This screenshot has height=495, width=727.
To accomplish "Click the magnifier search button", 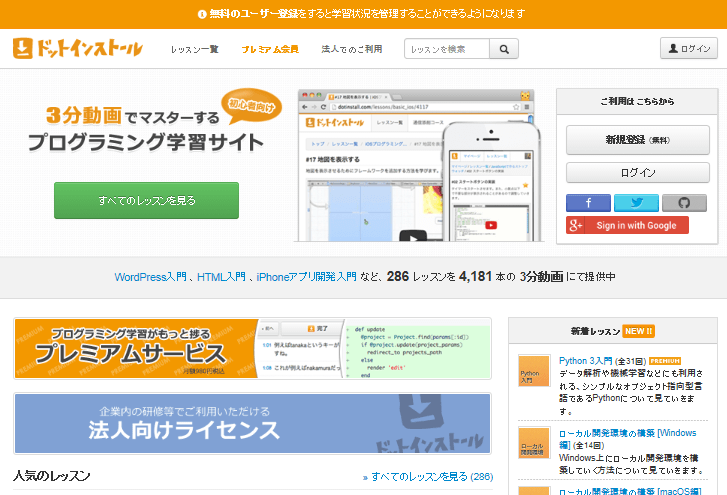I will (504, 49).
